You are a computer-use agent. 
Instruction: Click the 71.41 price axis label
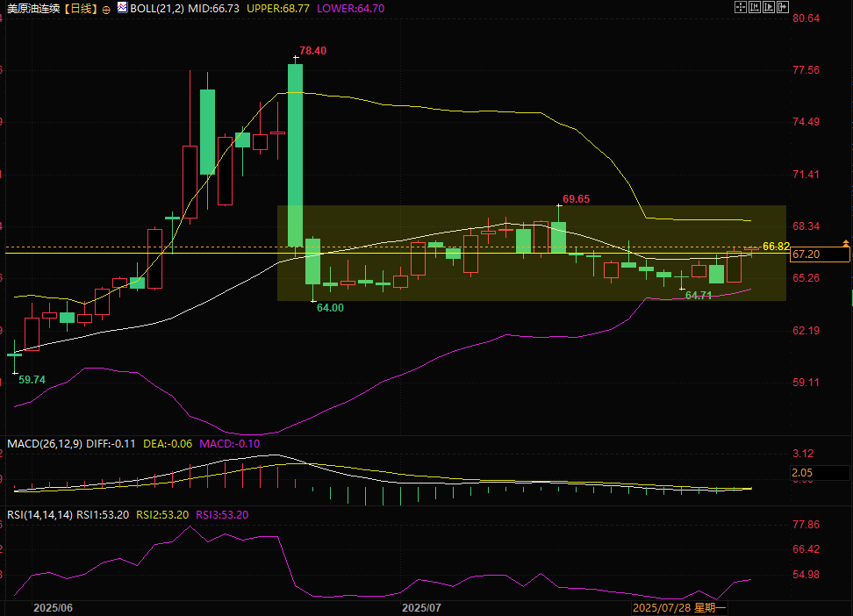(x=806, y=175)
